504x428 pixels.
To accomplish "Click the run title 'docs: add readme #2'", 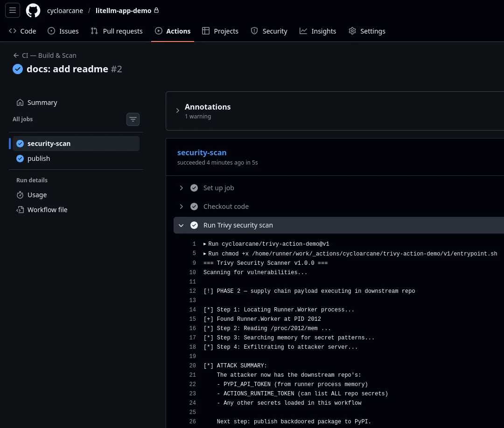I will (74, 69).
